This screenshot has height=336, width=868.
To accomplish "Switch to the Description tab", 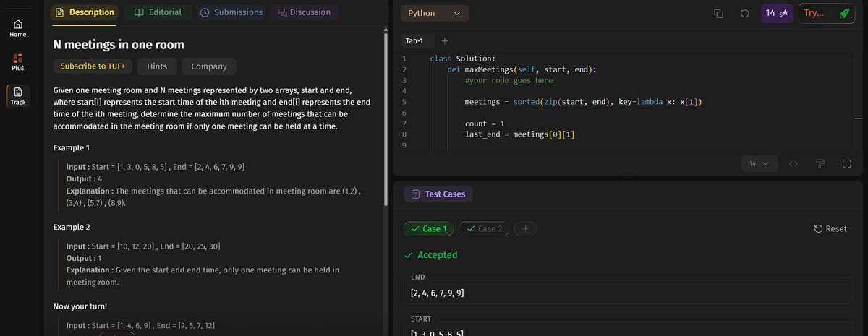I will tap(85, 12).
